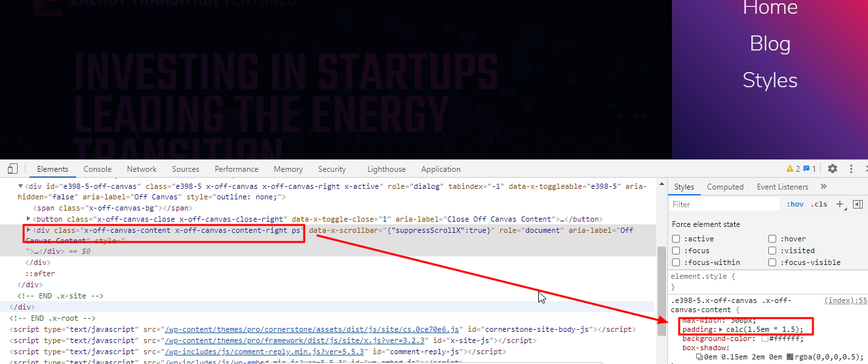Image resolution: width=868 pixels, height=364 pixels.
Task: Expand the padding shorthand property triangle
Action: (x=721, y=329)
